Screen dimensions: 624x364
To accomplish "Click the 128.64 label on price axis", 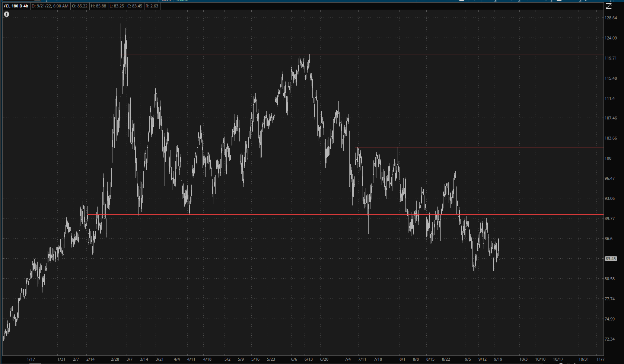I will point(611,18).
